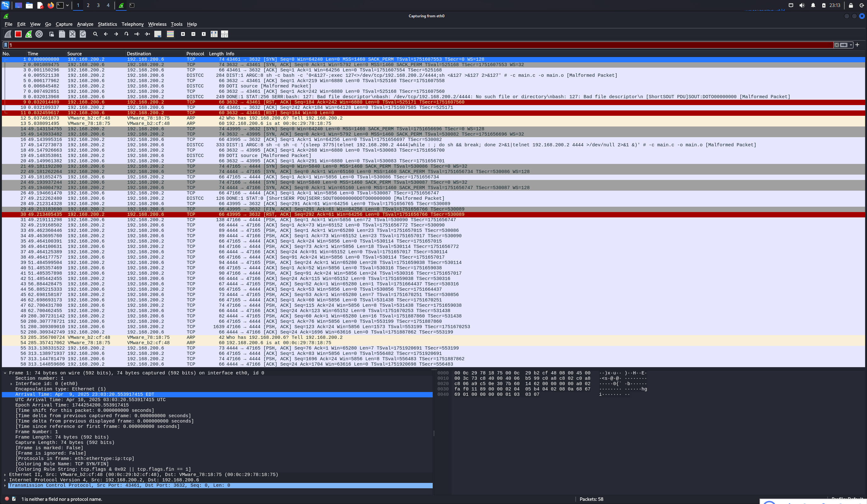Clear the display filter field
The height and width of the screenshot is (504, 867).
click(x=836, y=45)
